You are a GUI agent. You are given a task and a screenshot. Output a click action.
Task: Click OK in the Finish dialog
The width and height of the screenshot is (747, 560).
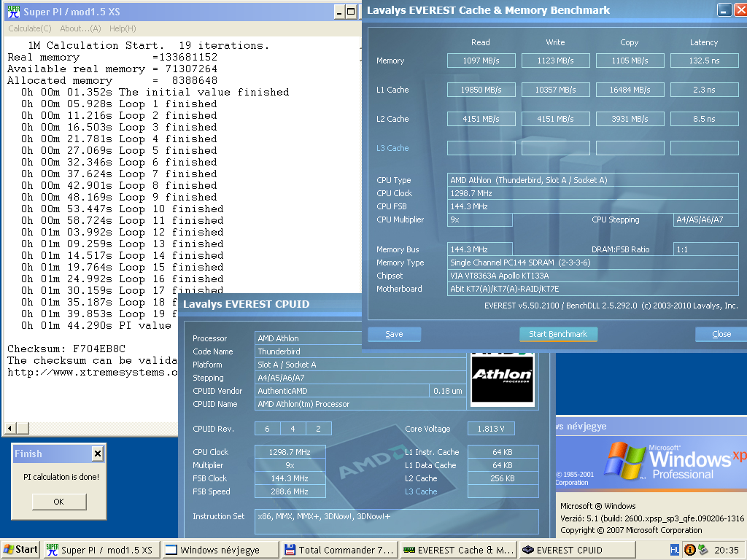(x=59, y=502)
